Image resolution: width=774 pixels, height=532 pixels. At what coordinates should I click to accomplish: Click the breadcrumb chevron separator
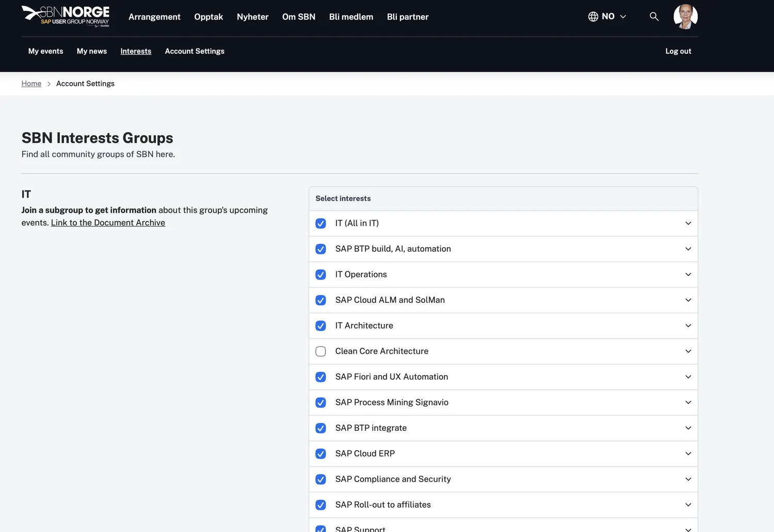tap(49, 84)
